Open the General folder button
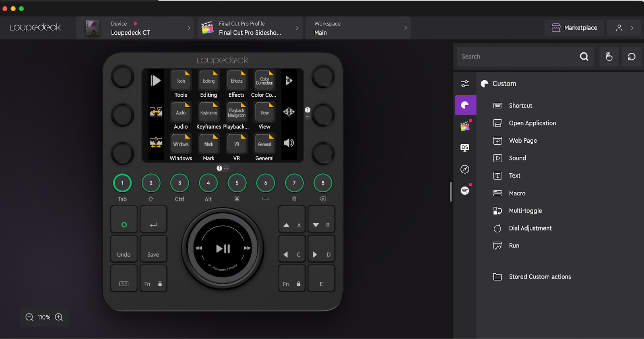This screenshot has height=339, width=644. (x=264, y=144)
